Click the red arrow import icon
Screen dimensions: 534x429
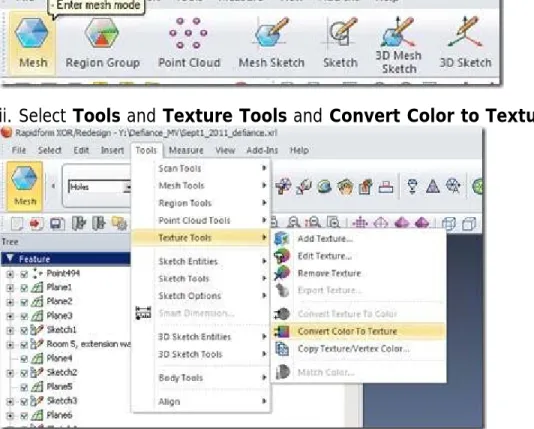coord(36,223)
